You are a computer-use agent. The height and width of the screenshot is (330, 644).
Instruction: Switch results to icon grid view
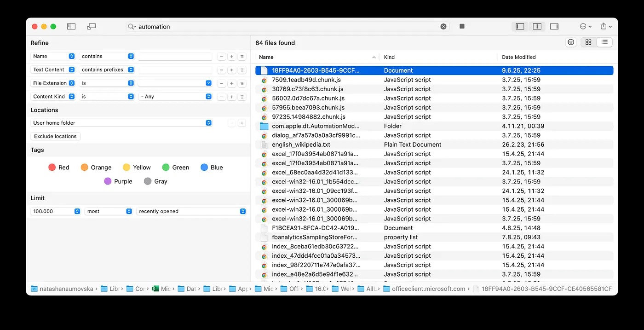[x=588, y=42]
